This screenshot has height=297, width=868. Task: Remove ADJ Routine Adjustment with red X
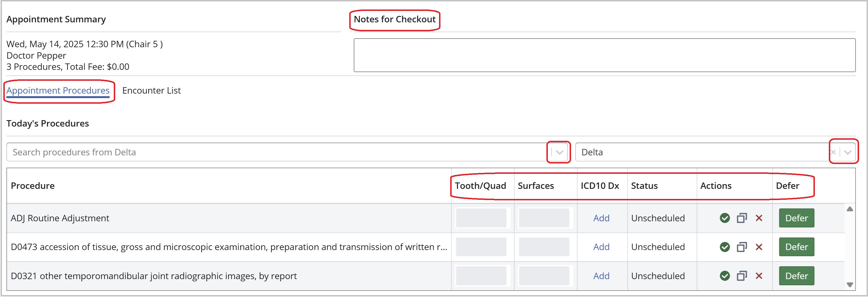[759, 218]
